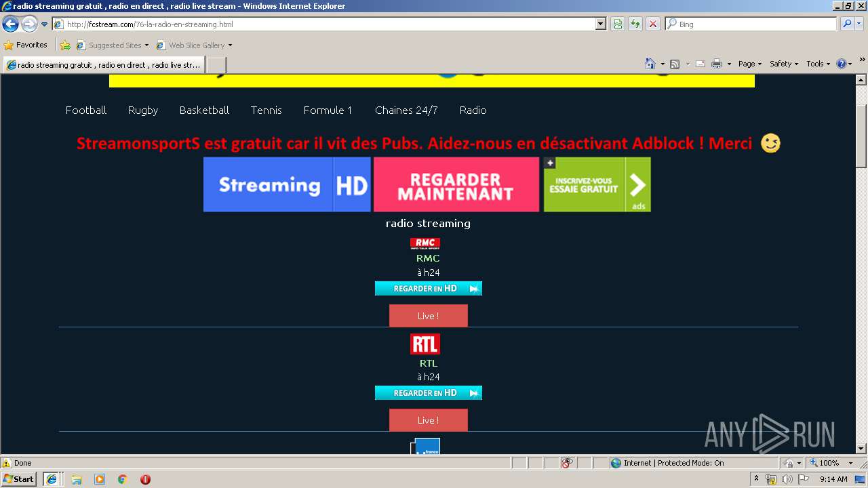Add to Favorites bar icon

point(65,45)
